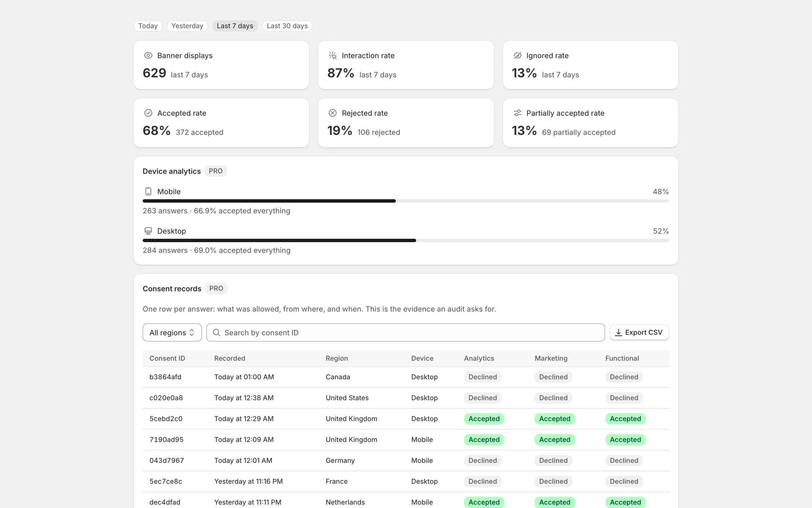Viewport: 812px width, 508px height.
Task: Click the United States region cell
Action: pyautogui.click(x=347, y=398)
